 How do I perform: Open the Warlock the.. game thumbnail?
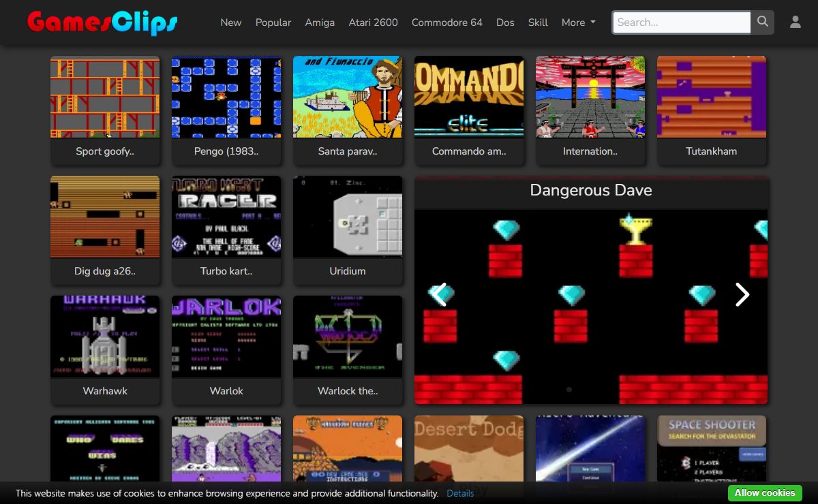[348, 336]
